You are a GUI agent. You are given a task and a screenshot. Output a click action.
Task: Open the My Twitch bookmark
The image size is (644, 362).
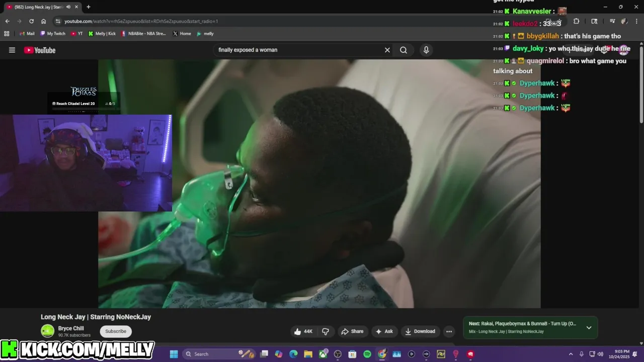53,34
